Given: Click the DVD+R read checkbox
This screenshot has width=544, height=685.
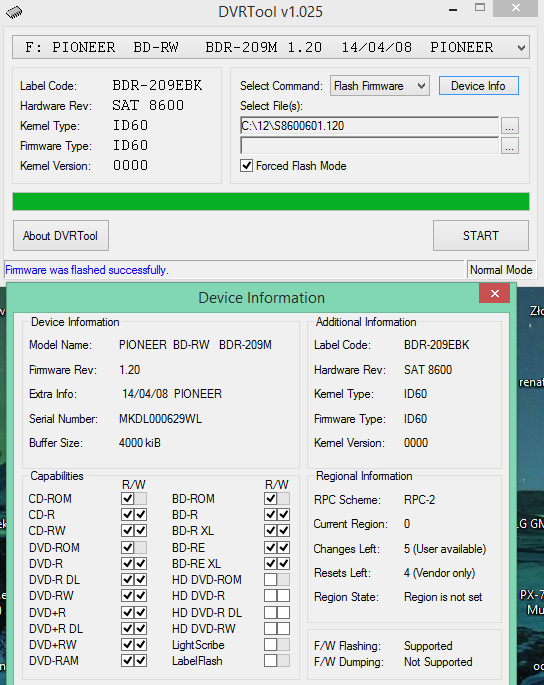Looking at the screenshot, I should (x=127, y=612).
